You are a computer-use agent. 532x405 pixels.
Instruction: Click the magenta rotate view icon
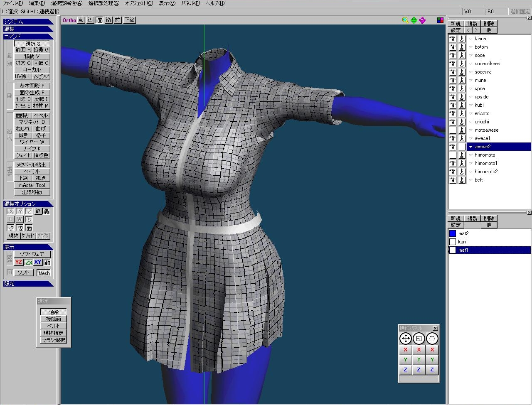(422, 20)
